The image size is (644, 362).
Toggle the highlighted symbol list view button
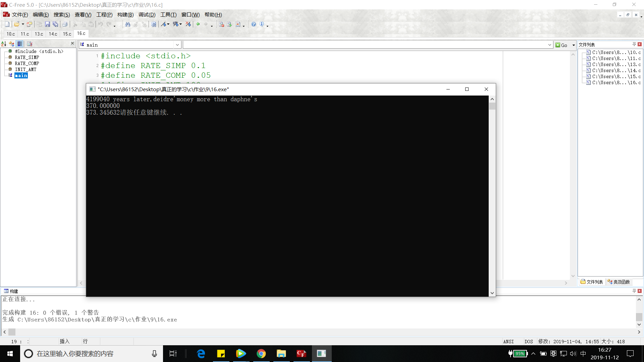[20, 44]
